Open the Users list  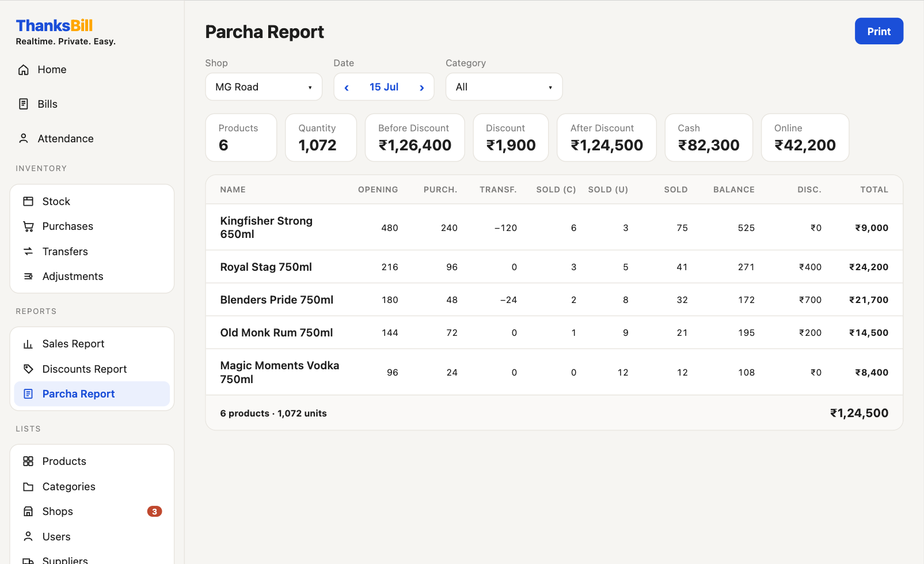(92, 537)
